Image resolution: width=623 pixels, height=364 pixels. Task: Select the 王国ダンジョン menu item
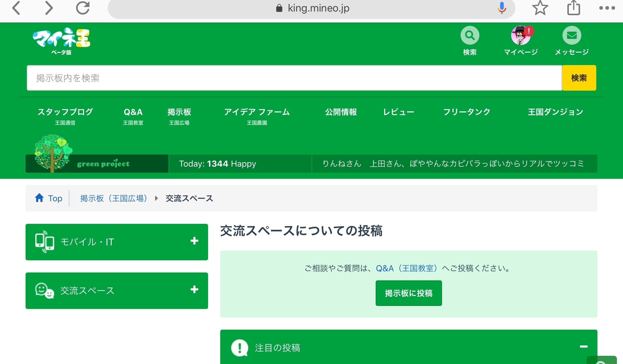pyautogui.click(x=555, y=112)
